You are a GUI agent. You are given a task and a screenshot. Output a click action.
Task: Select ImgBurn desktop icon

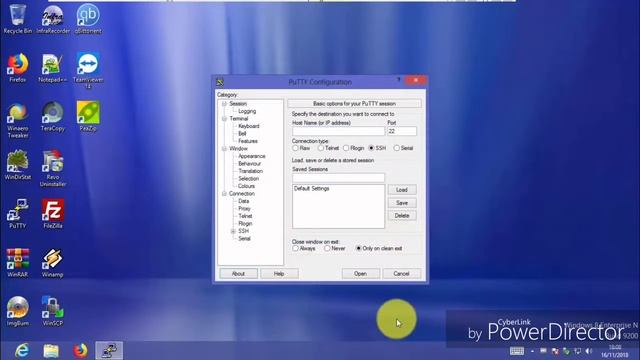(x=18, y=311)
